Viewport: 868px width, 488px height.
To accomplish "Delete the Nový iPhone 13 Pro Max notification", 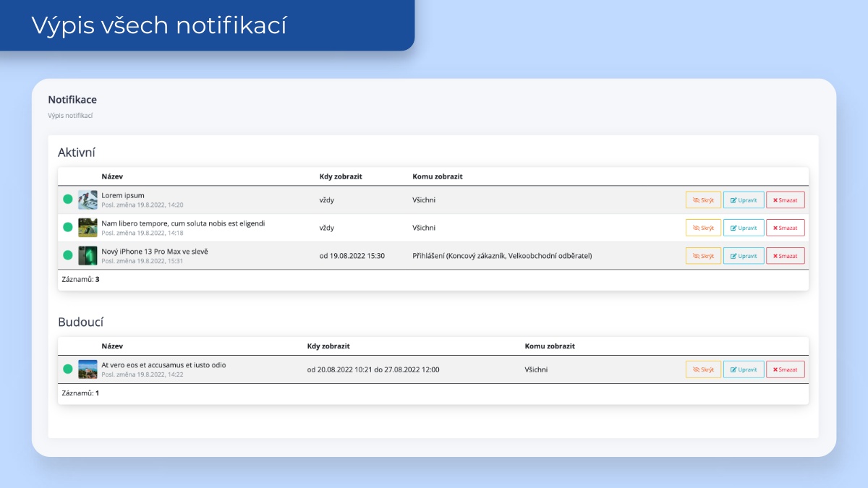I will pos(785,256).
